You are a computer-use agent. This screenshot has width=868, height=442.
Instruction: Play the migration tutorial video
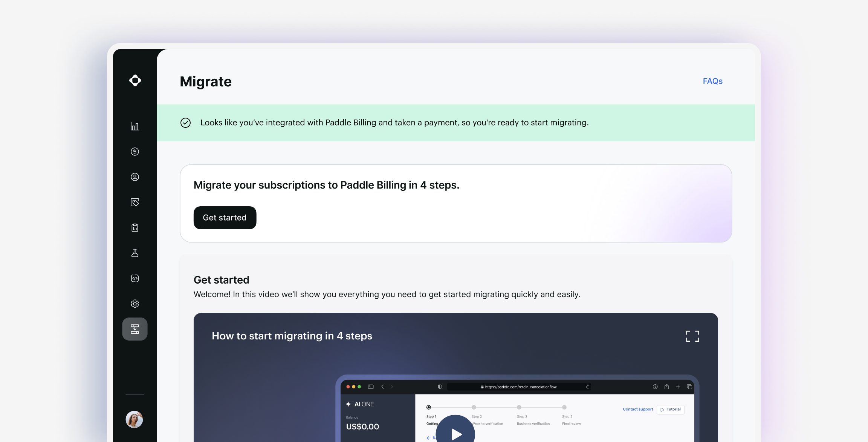tap(455, 434)
